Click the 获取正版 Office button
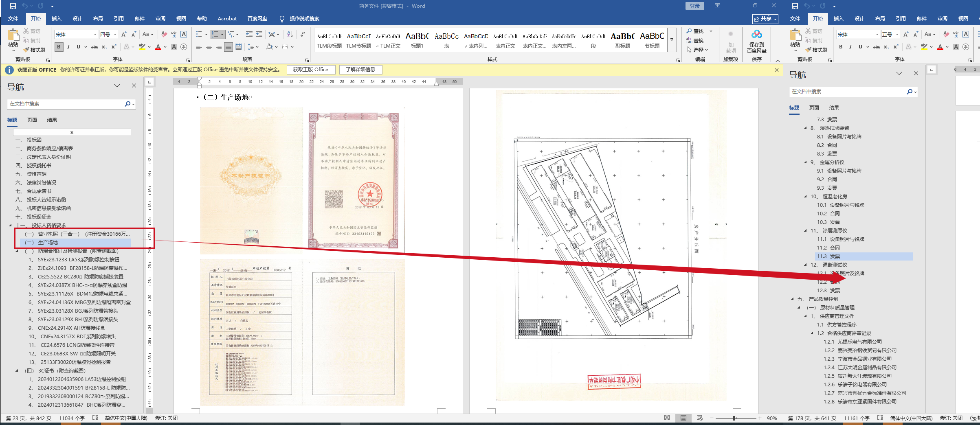Image resolution: width=980 pixels, height=425 pixels. tap(311, 70)
